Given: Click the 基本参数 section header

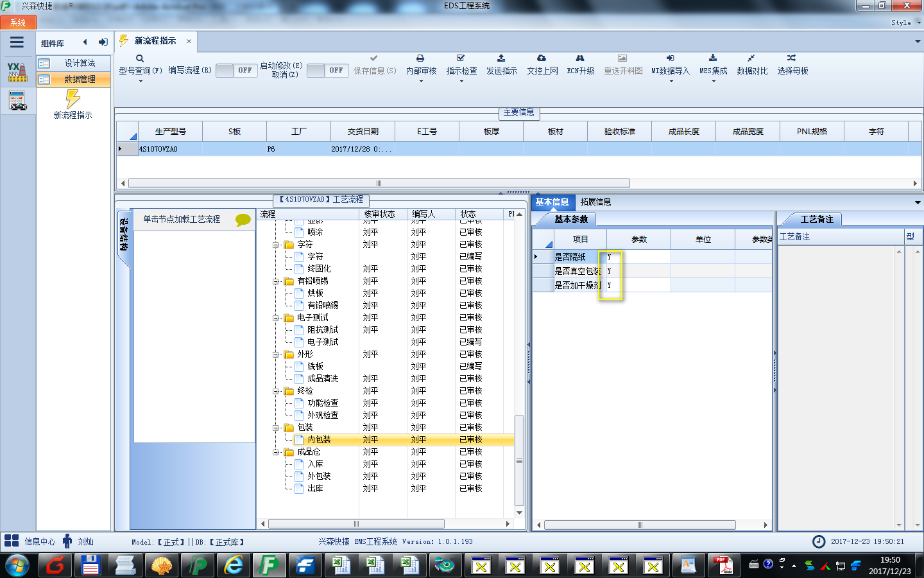Looking at the screenshot, I should (x=570, y=219).
